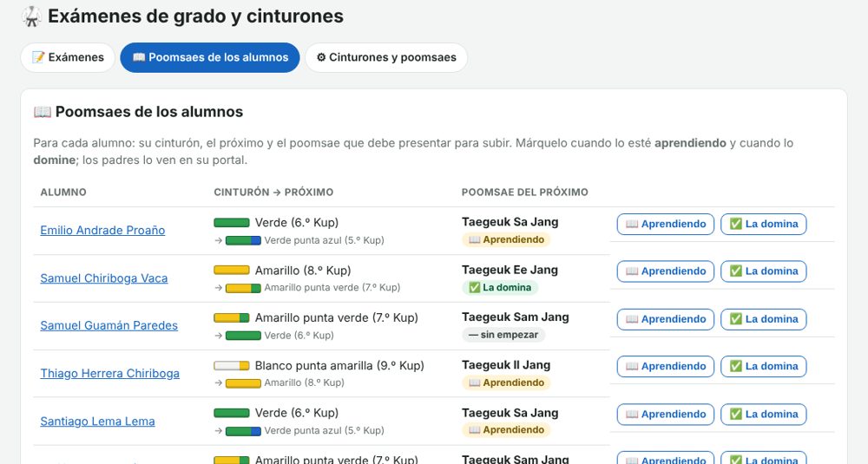Click the ALUMNO column header
The width and height of the screenshot is (868, 464).
(x=63, y=193)
